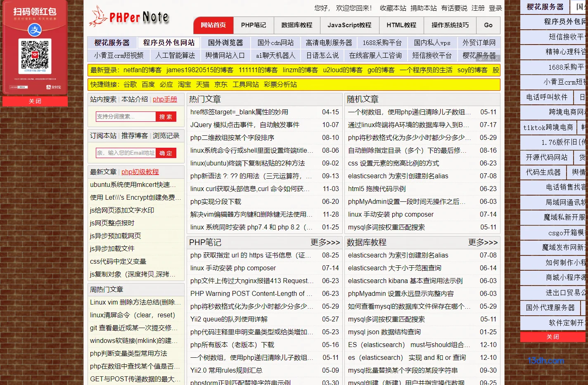The width and height of the screenshot is (588, 385).
Task: Open latest article js网页整点报时
Action: click(x=112, y=223)
